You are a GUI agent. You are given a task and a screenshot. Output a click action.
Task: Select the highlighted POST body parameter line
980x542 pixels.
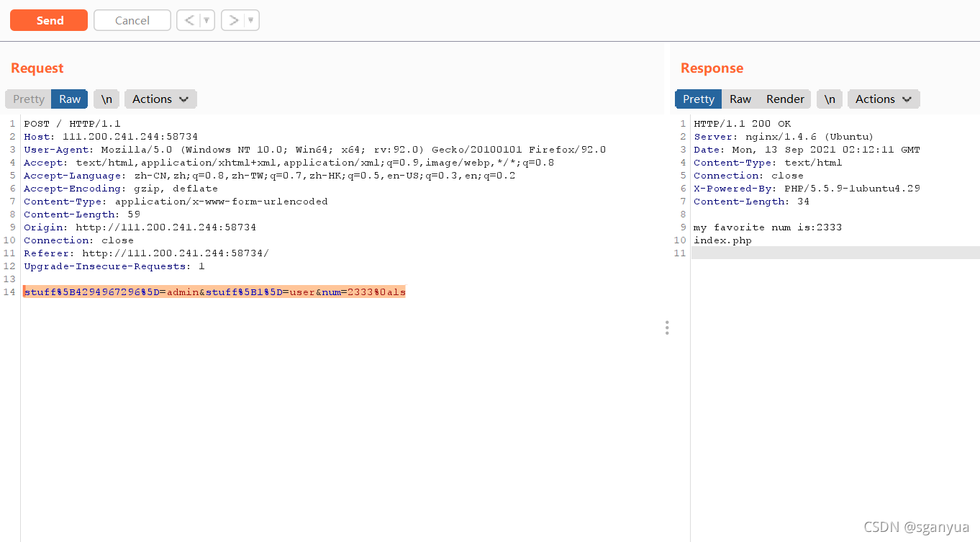coord(214,292)
